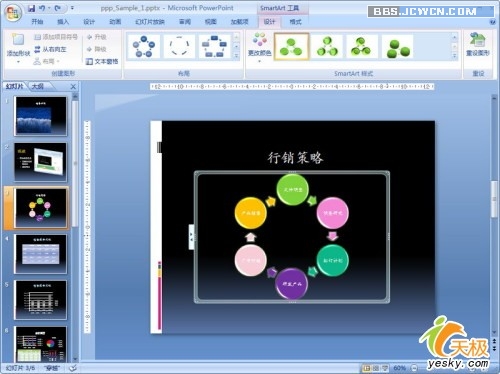Expand the layouts gallery more arrow
Screen dimensions: 500x374
[x=236, y=56]
